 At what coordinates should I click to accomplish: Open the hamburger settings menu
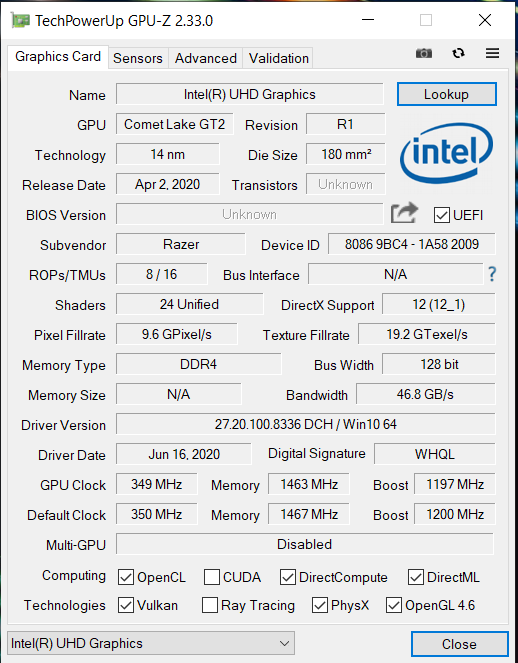(x=492, y=53)
